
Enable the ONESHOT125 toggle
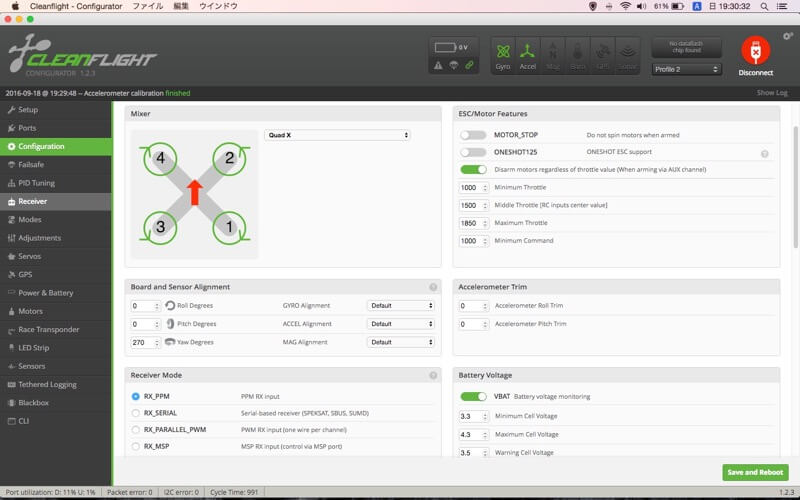point(473,152)
